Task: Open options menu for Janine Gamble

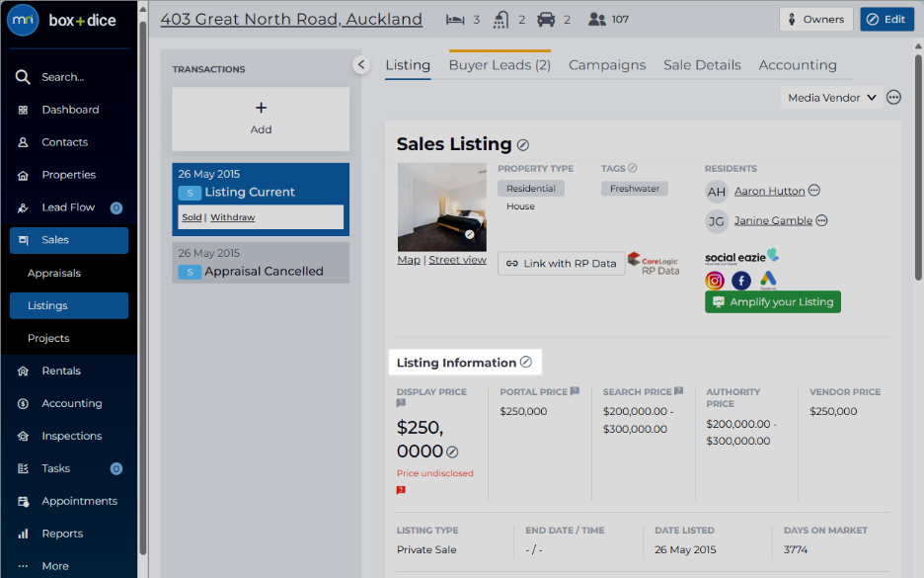Action: (821, 220)
